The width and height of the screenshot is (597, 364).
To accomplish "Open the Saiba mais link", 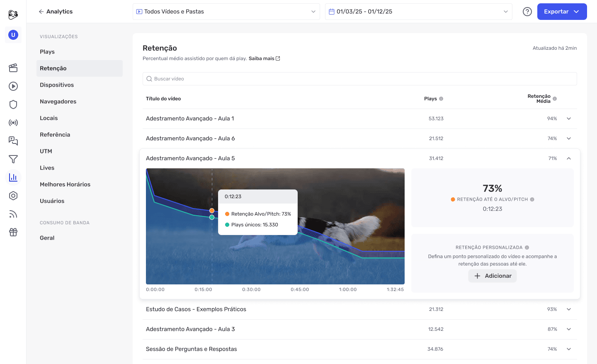I will (x=262, y=58).
